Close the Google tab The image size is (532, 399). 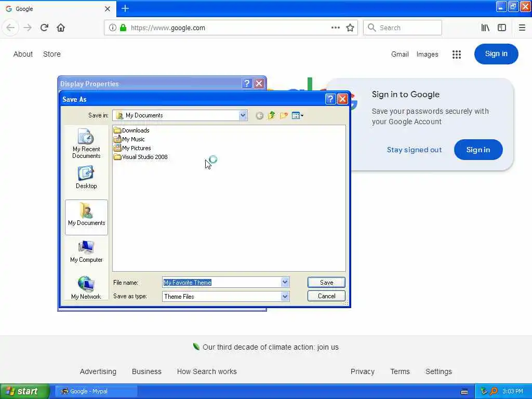point(108,9)
